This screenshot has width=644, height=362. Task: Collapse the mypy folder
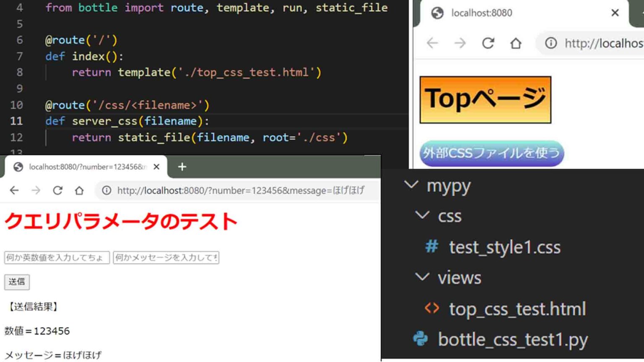point(411,185)
